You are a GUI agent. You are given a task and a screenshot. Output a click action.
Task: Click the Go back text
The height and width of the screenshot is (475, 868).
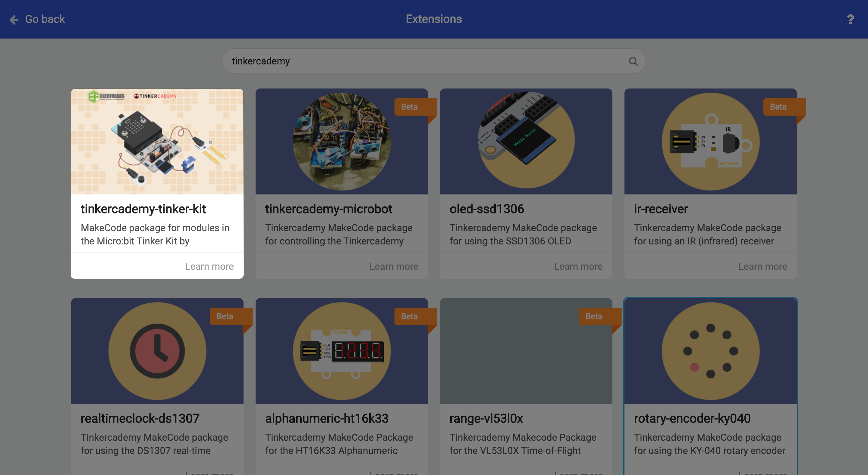pos(45,19)
